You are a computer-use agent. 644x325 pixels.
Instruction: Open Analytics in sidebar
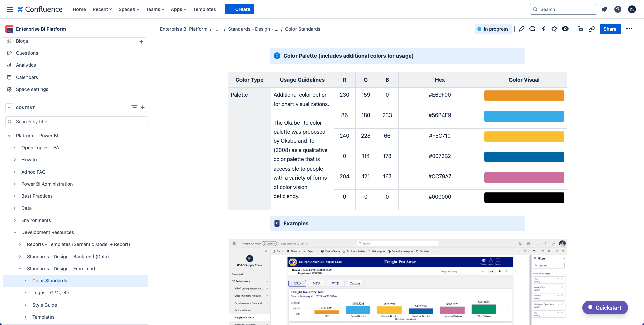click(x=26, y=65)
